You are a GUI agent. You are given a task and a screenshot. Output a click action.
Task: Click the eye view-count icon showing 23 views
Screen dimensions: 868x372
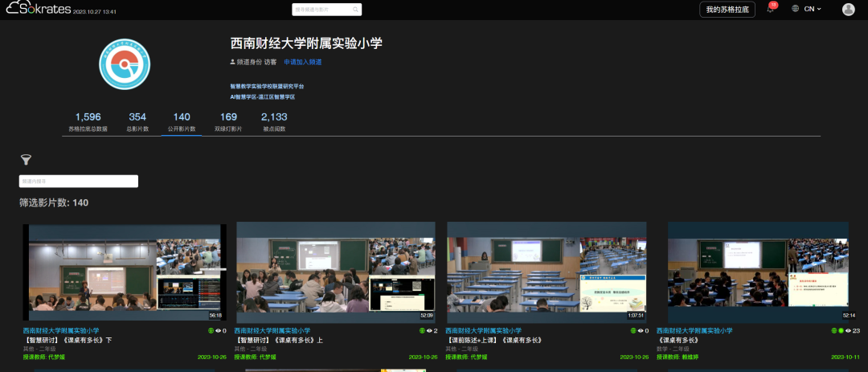[848, 330]
